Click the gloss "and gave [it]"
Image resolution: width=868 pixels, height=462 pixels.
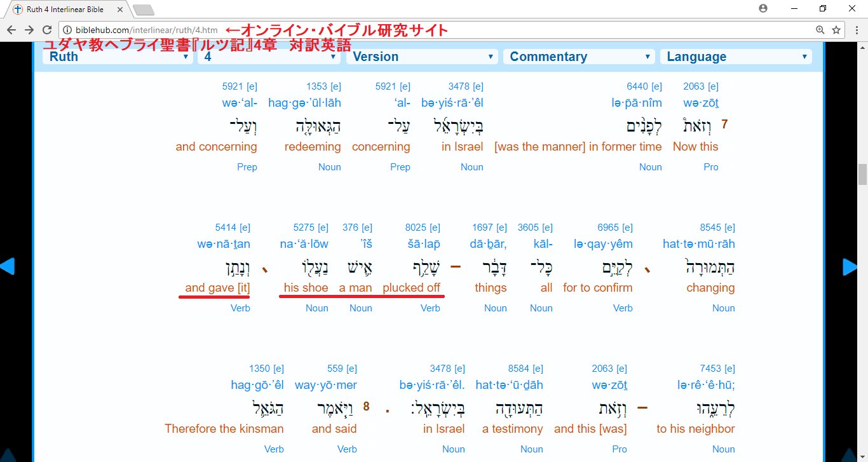[x=217, y=288]
